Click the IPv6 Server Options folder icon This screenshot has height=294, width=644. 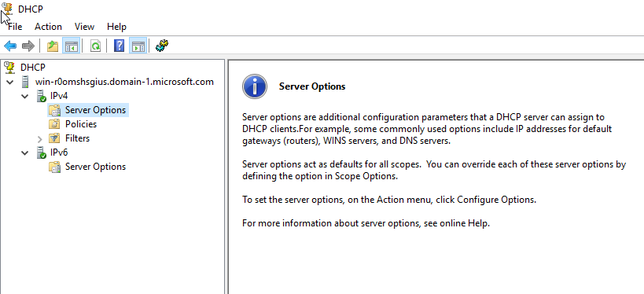(x=54, y=167)
